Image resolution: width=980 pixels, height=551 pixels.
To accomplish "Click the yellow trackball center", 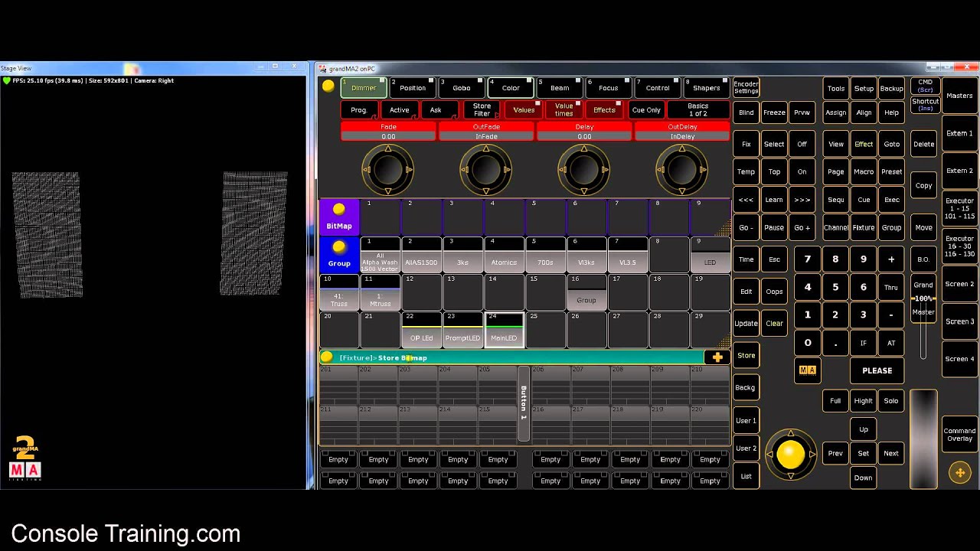I will [x=790, y=455].
